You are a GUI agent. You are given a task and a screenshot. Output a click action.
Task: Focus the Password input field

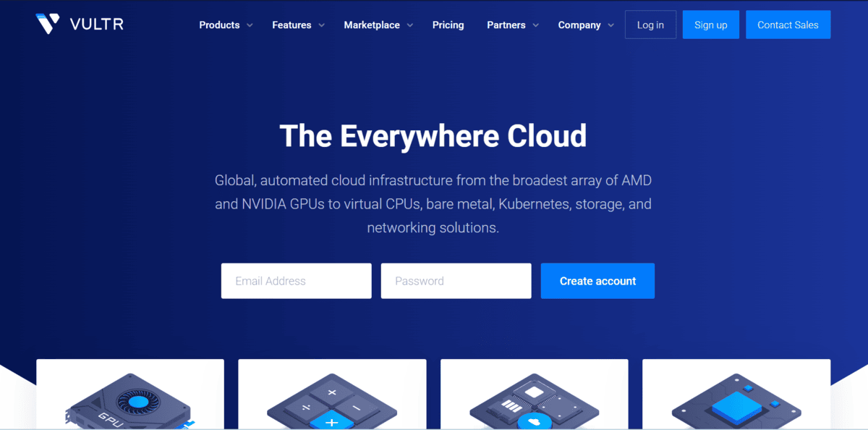456,281
